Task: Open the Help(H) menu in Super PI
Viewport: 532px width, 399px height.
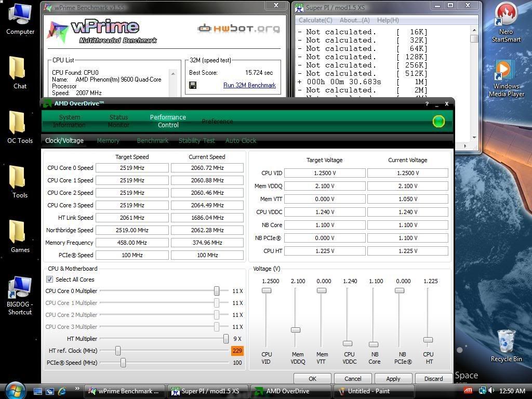Action: click(x=388, y=20)
